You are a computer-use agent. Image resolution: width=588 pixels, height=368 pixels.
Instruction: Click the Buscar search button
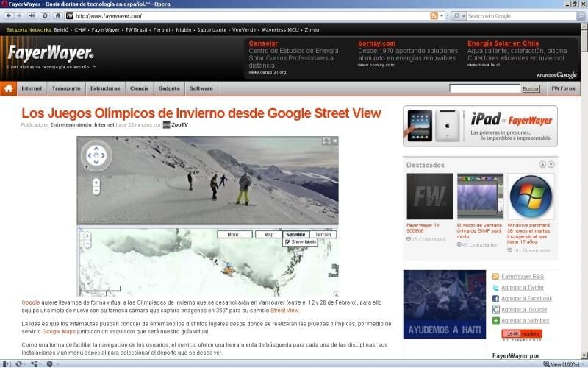point(531,88)
